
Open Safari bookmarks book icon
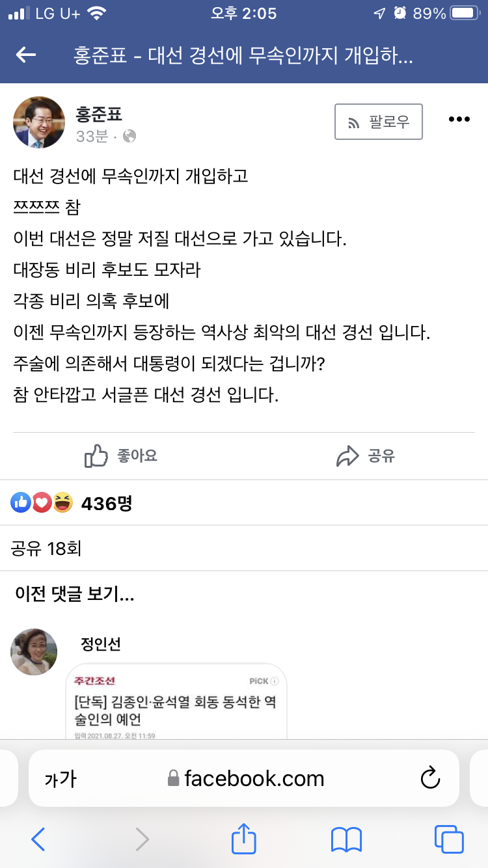coord(346,839)
